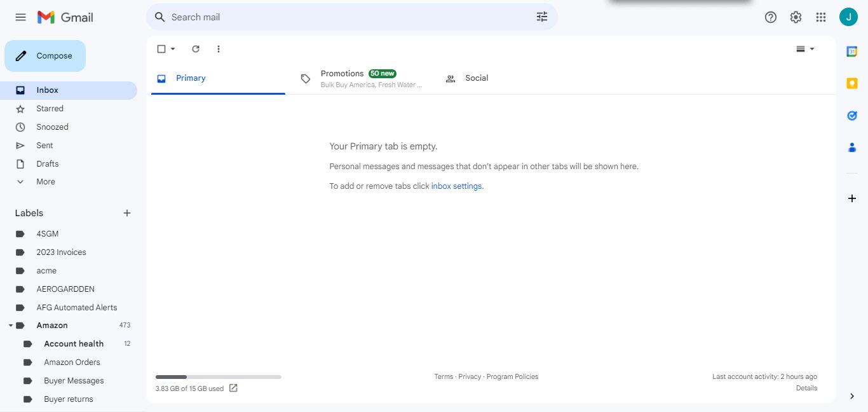Open Google Keep side panel

click(852, 83)
